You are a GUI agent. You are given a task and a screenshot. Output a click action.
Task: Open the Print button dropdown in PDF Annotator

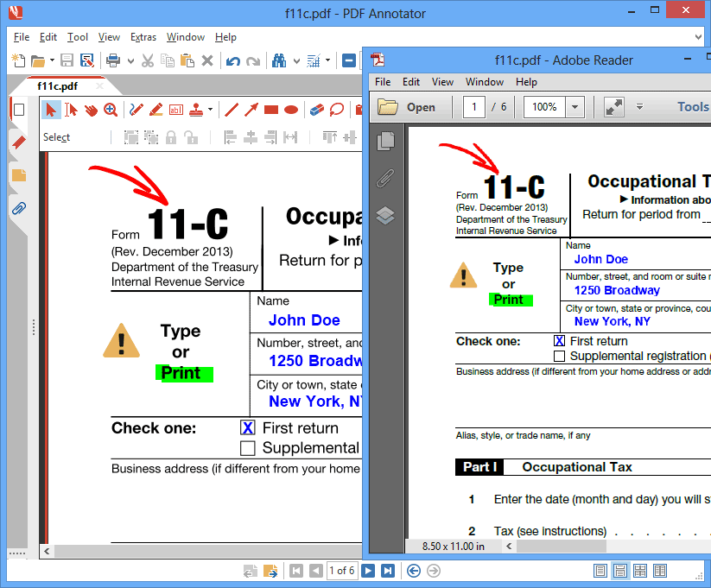[x=130, y=60]
